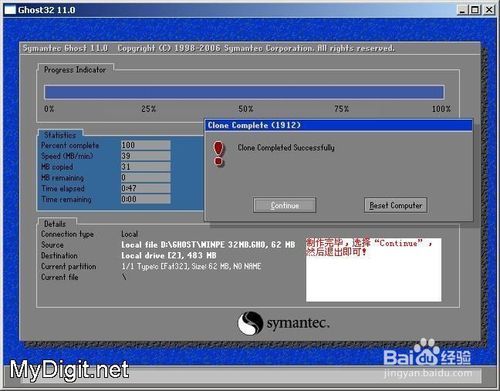
Task: Click the Time elapsed value 0:47
Action: coord(146,188)
